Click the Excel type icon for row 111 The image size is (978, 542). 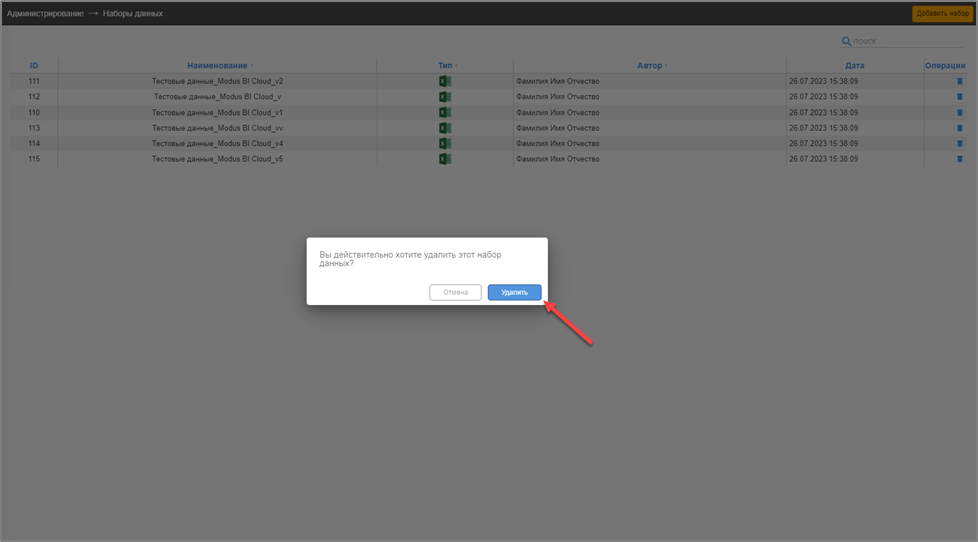pos(445,81)
